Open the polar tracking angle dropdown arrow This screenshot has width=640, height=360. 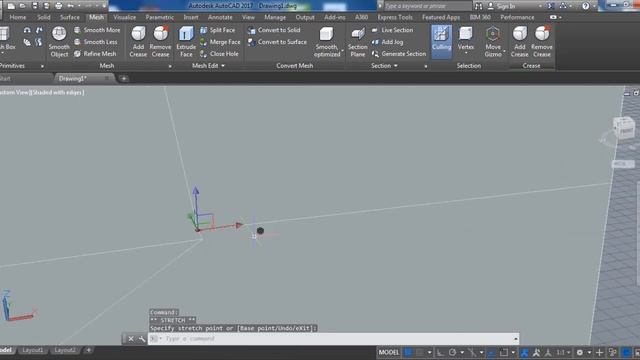click(x=462, y=352)
